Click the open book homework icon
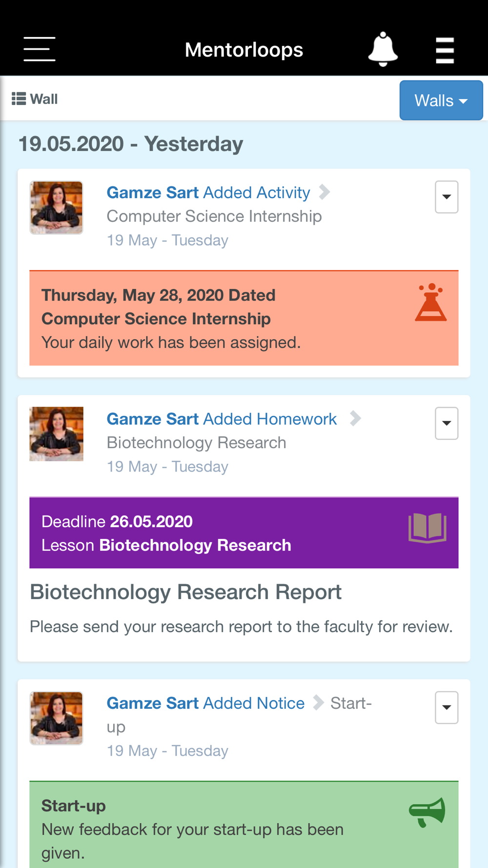Viewport: 488px width, 868px height. pyautogui.click(x=427, y=528)
